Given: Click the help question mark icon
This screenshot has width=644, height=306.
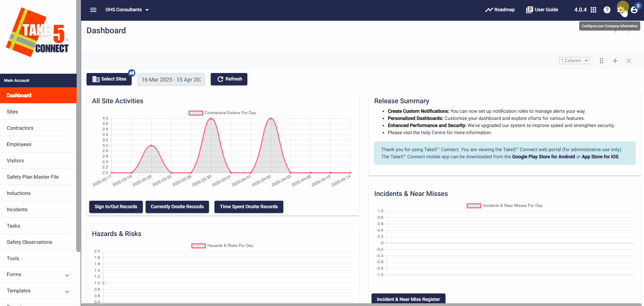Looking at the screenshot, I should pos(607,10).
